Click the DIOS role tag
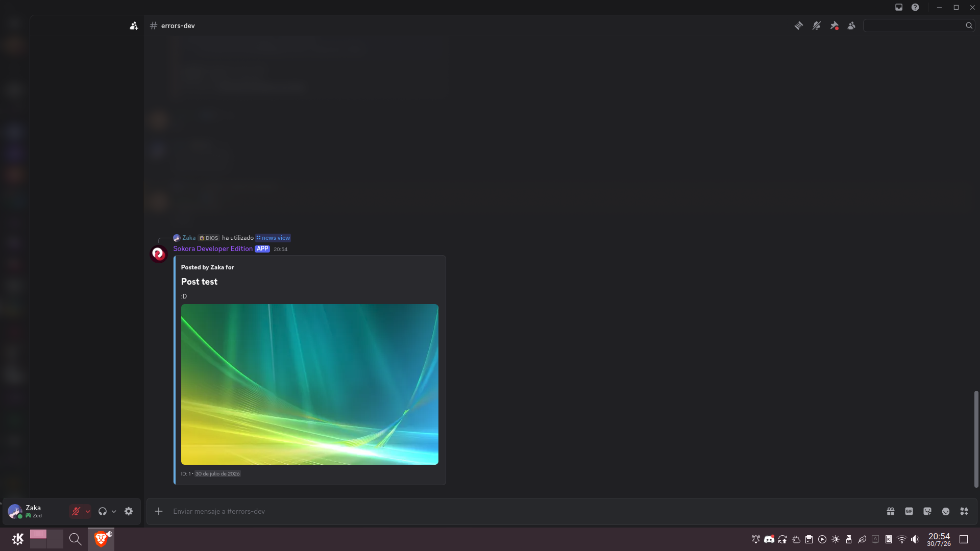 [209, 238]
